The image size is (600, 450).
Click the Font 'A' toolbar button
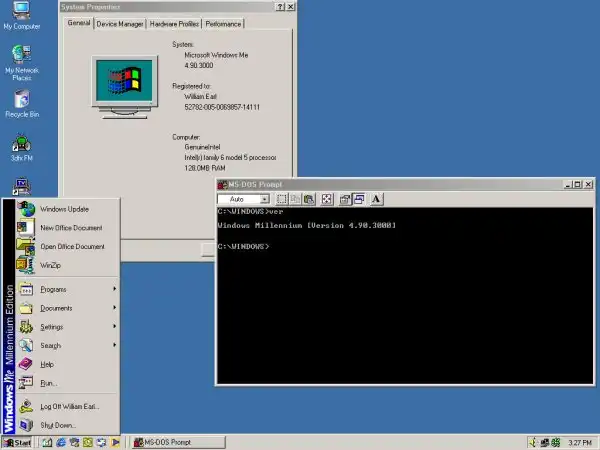tap(376, 200)
